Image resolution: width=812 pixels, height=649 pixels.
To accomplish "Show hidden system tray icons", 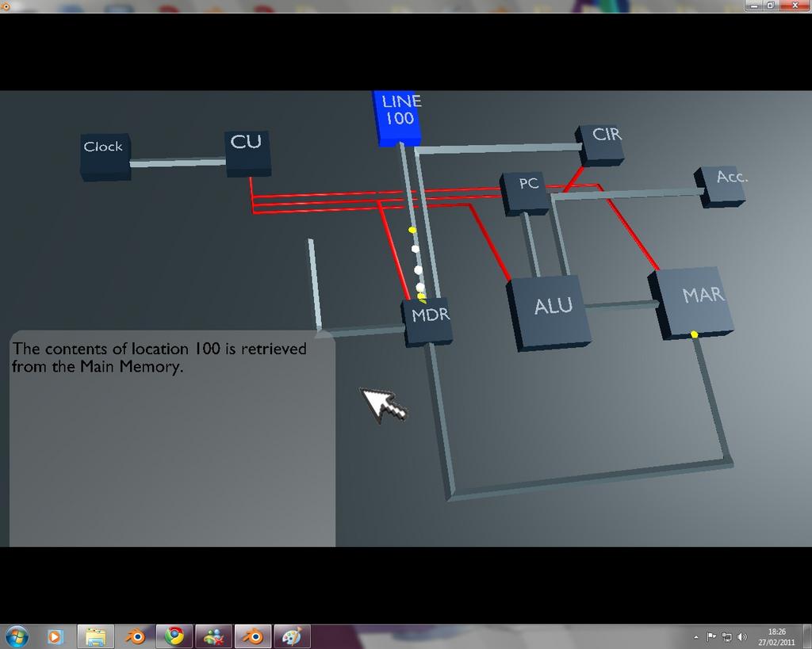I will click(x=696, y=637).
